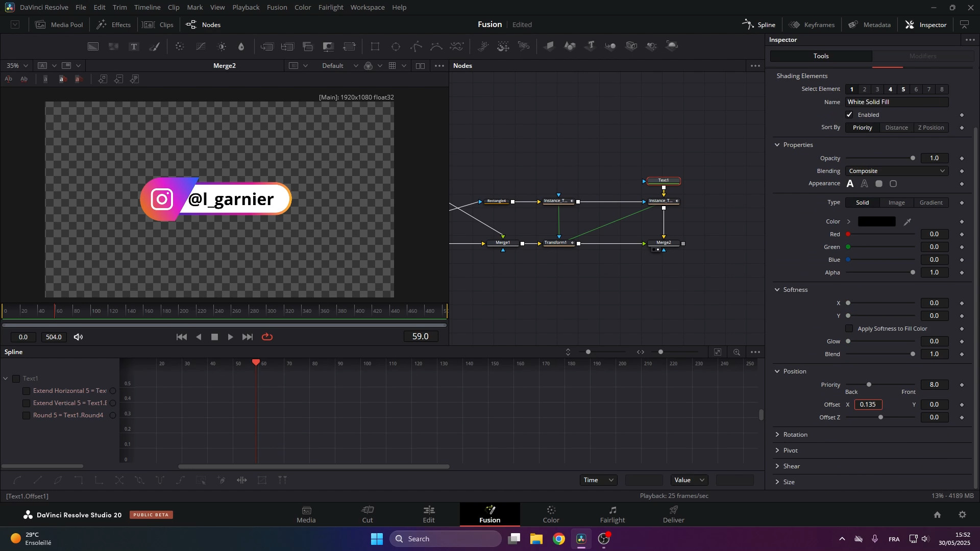Add an Ellipse mask node

pyautogui.click(x=396, y=46)
